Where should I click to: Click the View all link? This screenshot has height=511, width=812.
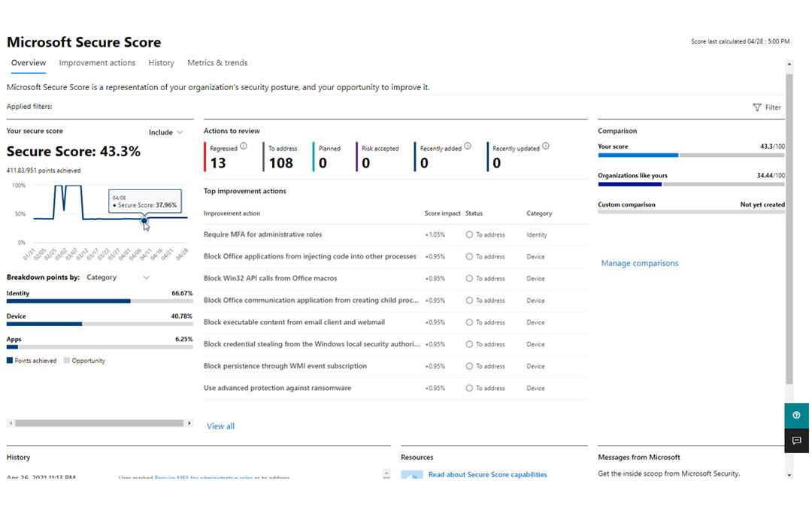point(220,426)
